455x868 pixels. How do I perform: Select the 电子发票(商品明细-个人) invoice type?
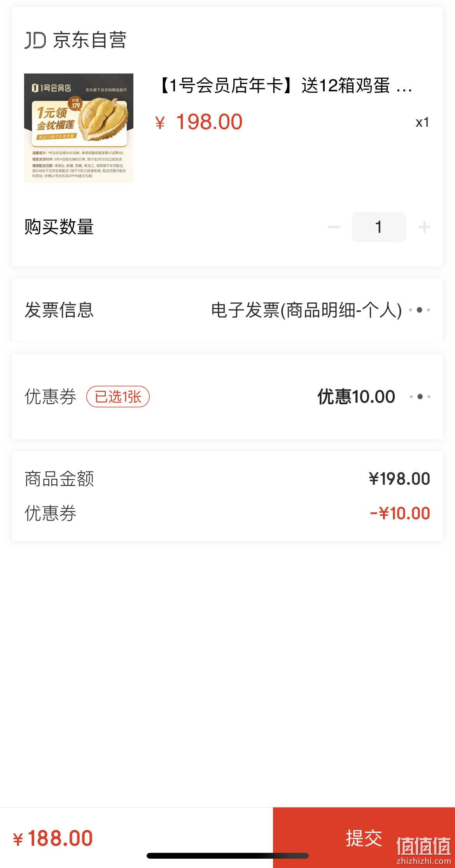point(306,310)
